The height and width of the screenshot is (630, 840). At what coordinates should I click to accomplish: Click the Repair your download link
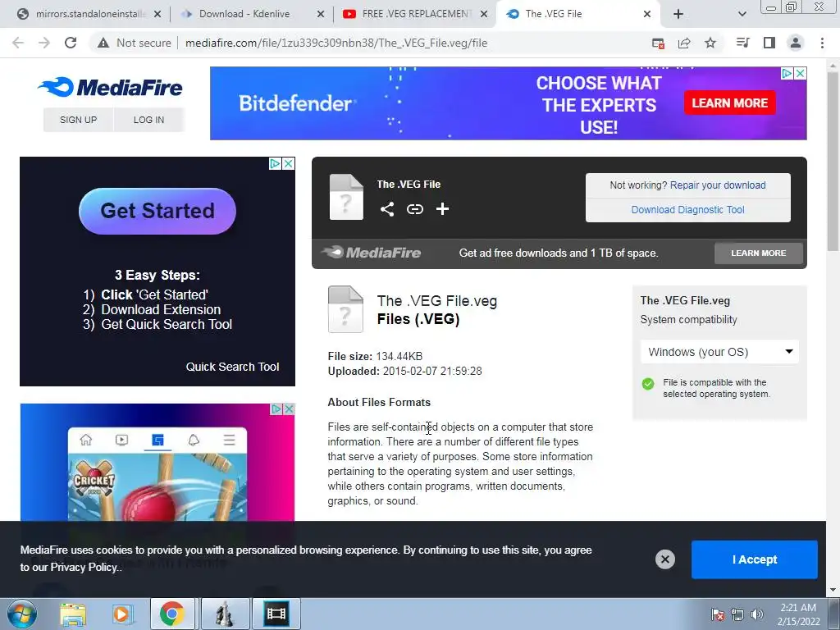pyautogui.click(x=718, y=185)
